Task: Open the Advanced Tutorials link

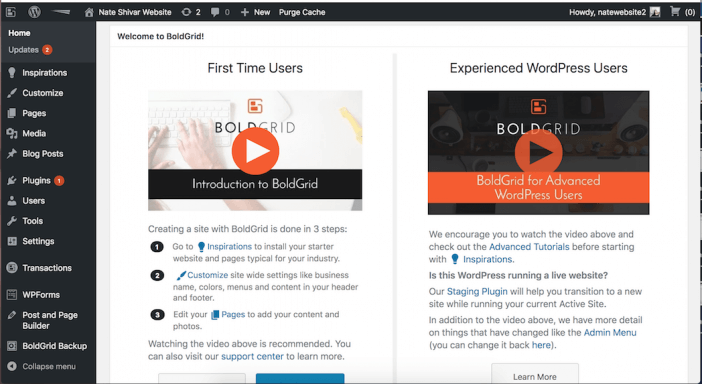Action: (529, 247)
